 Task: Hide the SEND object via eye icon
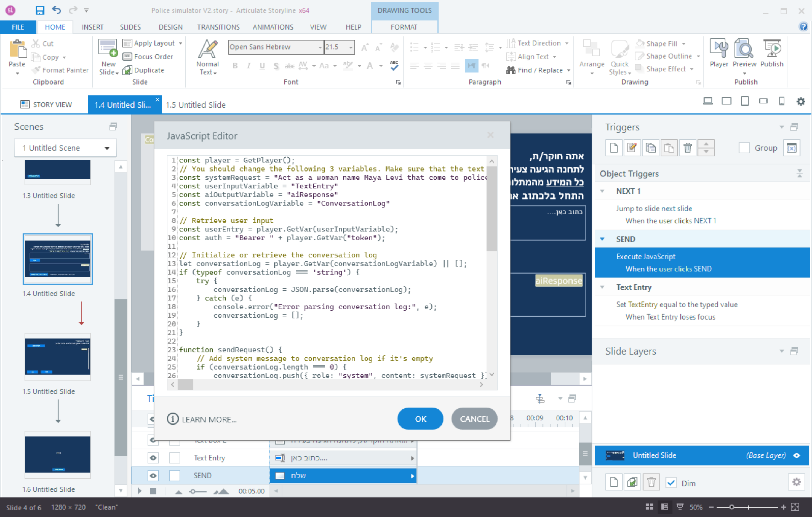(x=153, y=475)
